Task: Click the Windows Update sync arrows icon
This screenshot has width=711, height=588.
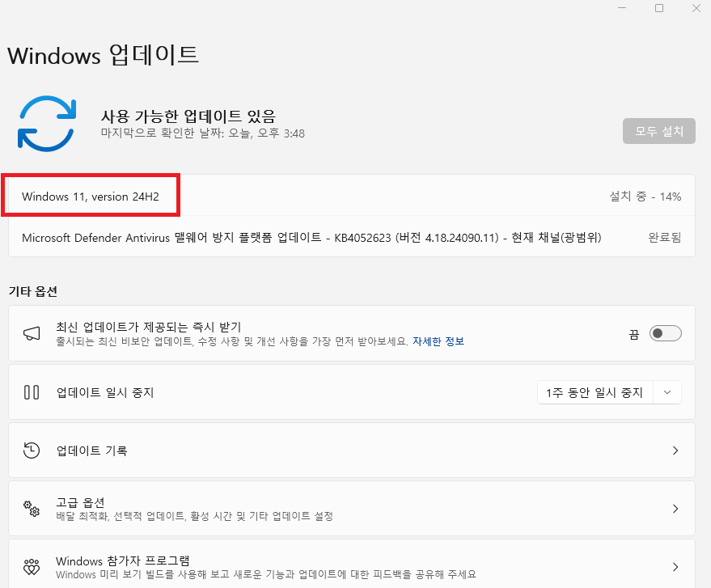Action: point(47,123)
